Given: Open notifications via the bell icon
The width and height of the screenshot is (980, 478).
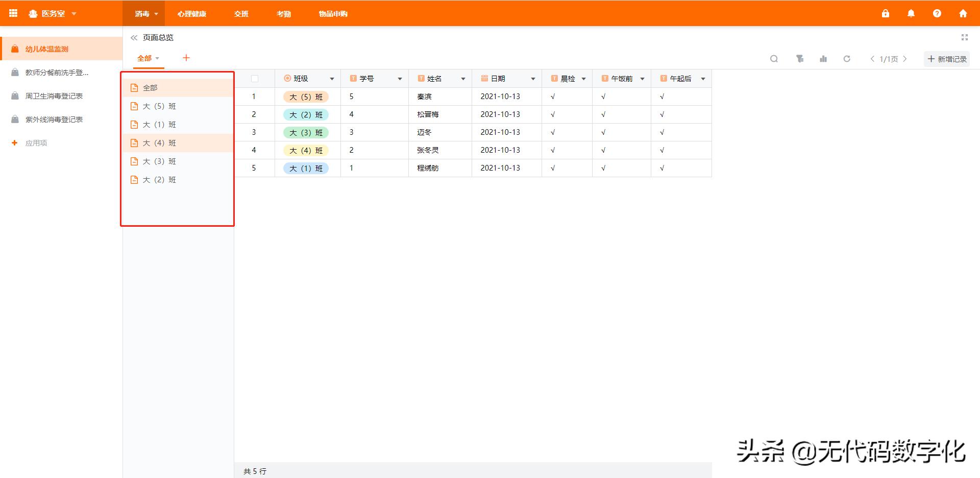Looking at the screenshot, I should [x=911, y=13].
